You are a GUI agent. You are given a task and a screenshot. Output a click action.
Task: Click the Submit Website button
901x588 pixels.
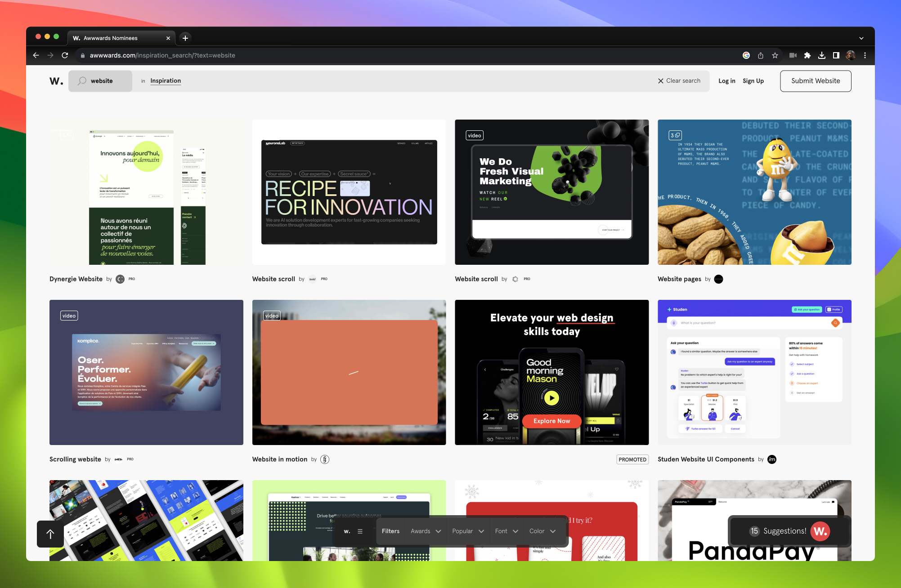pos(815,81)
